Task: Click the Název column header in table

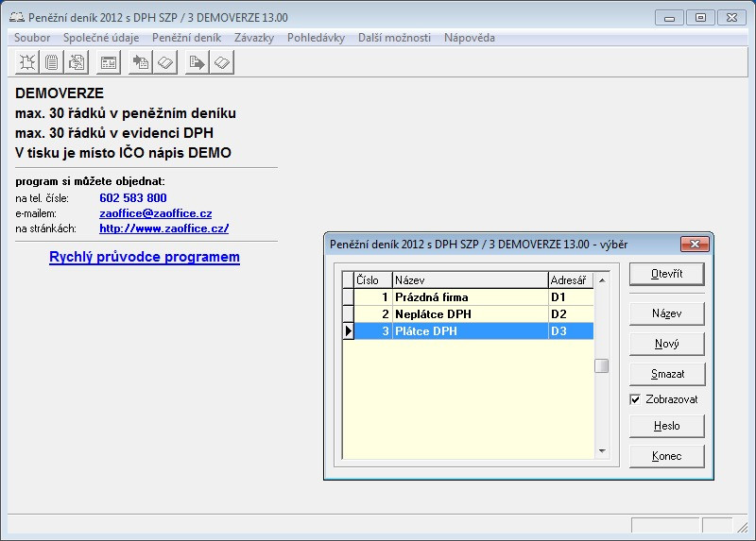Action: [x=470, y=279]
